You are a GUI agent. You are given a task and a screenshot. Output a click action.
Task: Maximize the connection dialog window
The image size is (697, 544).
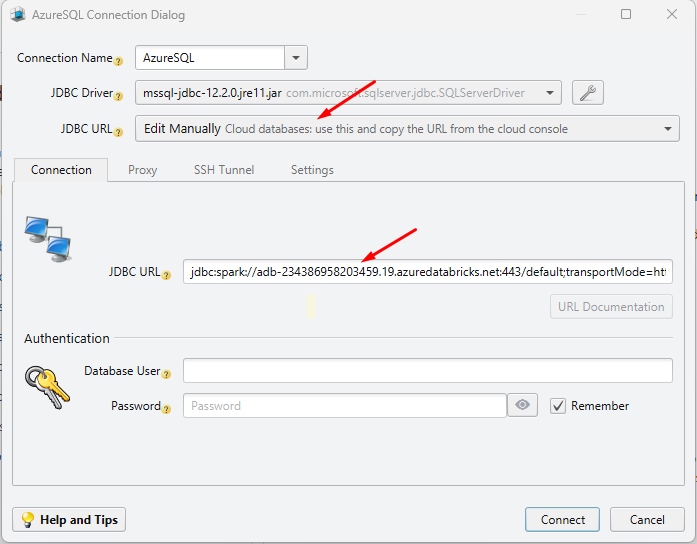[x=626, y=14]
